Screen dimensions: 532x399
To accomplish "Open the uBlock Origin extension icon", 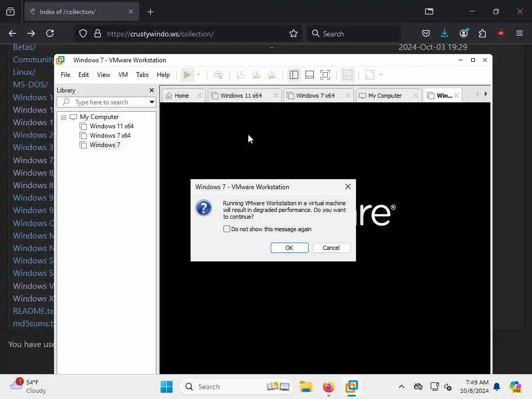I will tap(501, 33).
